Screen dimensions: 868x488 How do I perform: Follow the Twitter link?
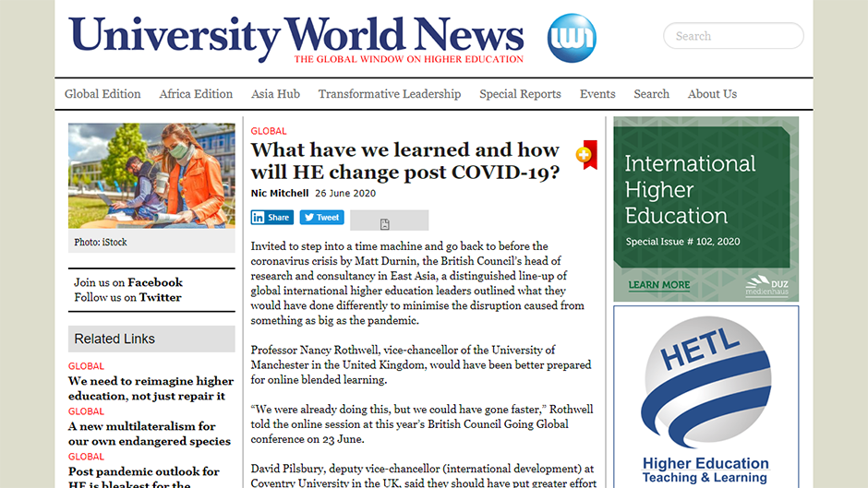click(x=160, y=297)
